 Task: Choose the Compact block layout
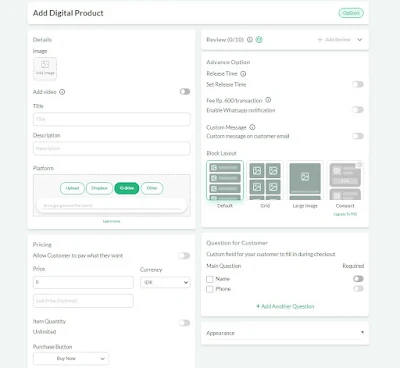(x=345, y=180)
